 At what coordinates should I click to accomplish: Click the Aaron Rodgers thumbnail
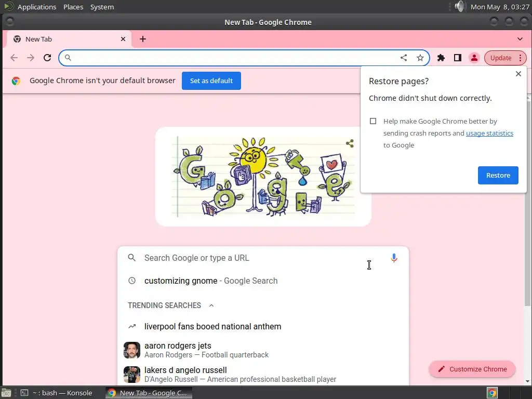132,350
